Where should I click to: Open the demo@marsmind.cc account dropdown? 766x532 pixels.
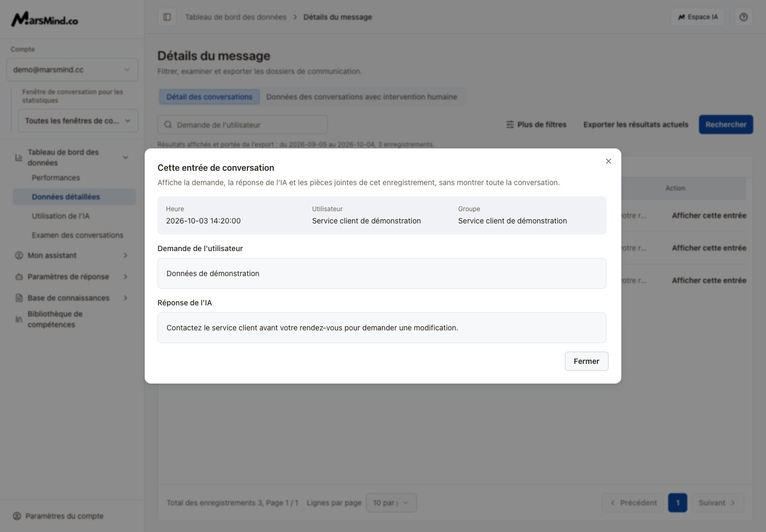point(72,70)
